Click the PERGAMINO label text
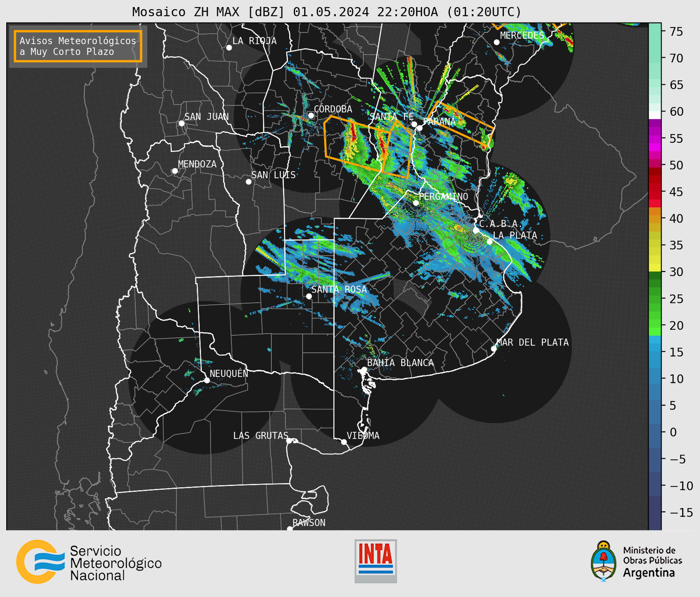 (x=444, y=197)
